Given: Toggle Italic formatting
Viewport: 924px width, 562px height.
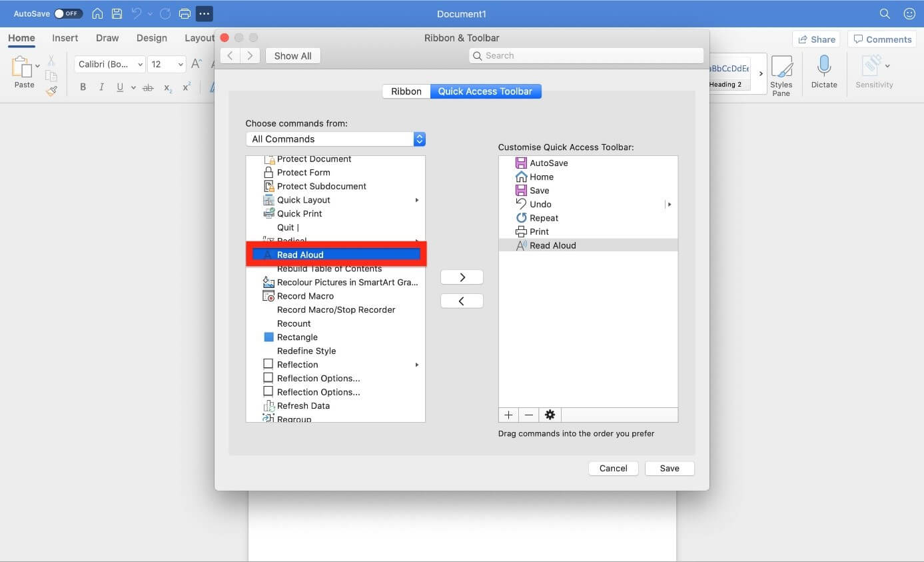Looking at the screenshot, I should [x=101, y=87].
